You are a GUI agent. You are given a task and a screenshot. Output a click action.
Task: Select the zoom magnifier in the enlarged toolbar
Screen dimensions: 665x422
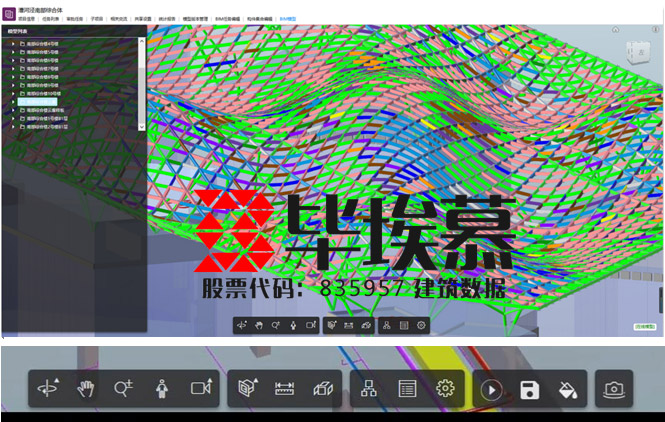tap(123, 388)
